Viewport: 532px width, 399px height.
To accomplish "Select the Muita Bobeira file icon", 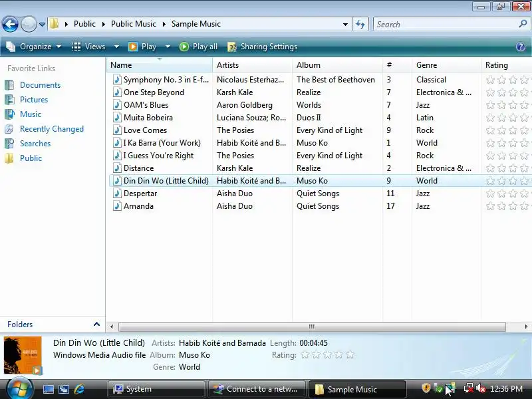I will click(117, 118).
